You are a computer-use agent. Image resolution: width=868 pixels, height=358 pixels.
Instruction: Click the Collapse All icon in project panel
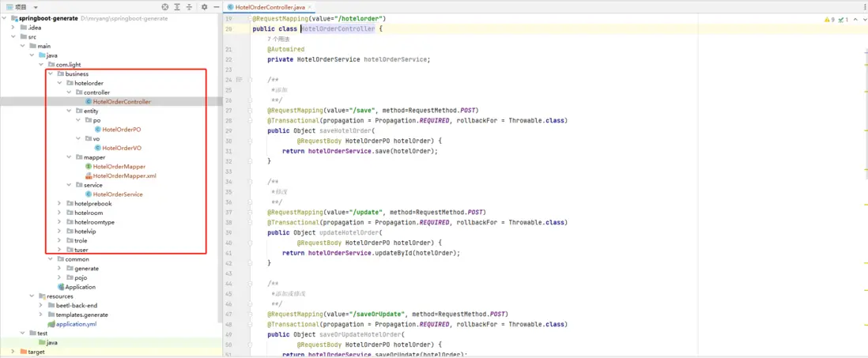tap(189, 7)
